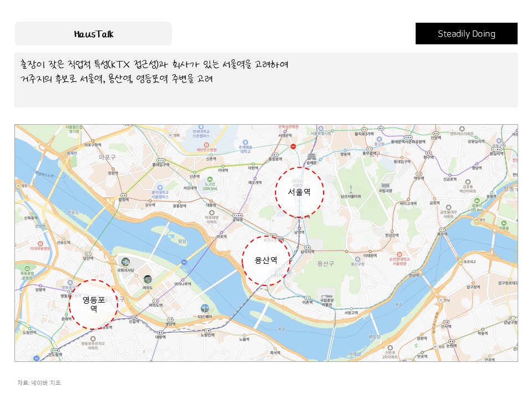This screenshot has height=399, width=532.
Task: Select the 영등포역 dashed circle marker
Action: [x=93, y=304]
